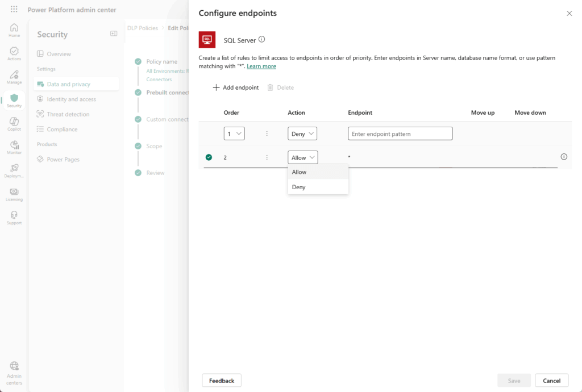582x392 pixels.
Task: Open Actions in the left rail
Action: [14, 54]
